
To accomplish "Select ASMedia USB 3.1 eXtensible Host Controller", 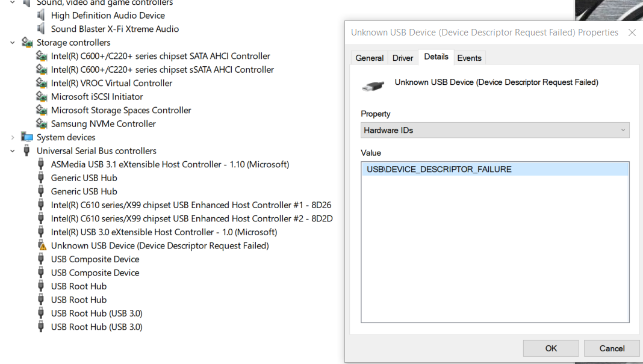I will tap(170, 164).
